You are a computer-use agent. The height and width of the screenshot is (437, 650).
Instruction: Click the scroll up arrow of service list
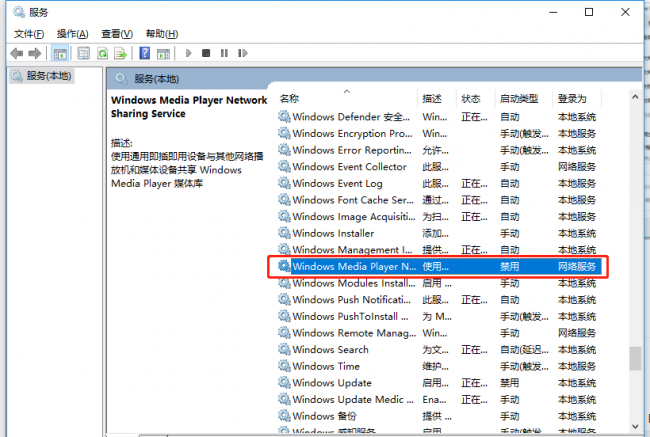click(x=635, y=97)
